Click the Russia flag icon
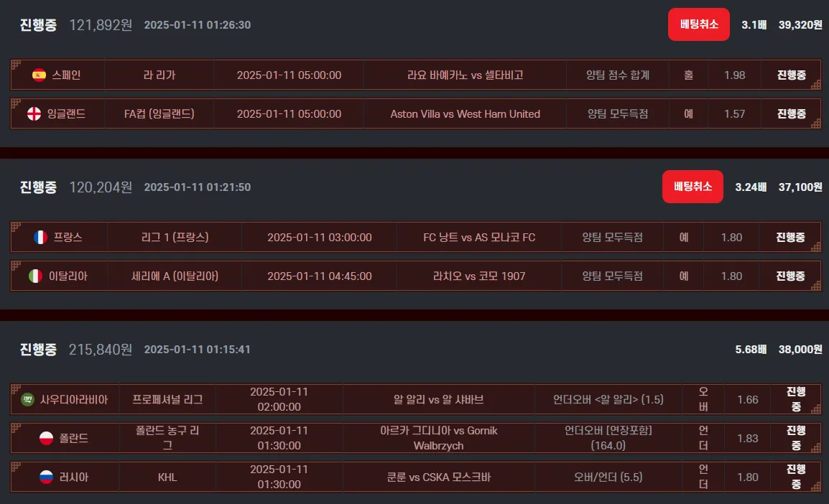The height and width of the screenshot is (504, 829). [x=46, y=477]
